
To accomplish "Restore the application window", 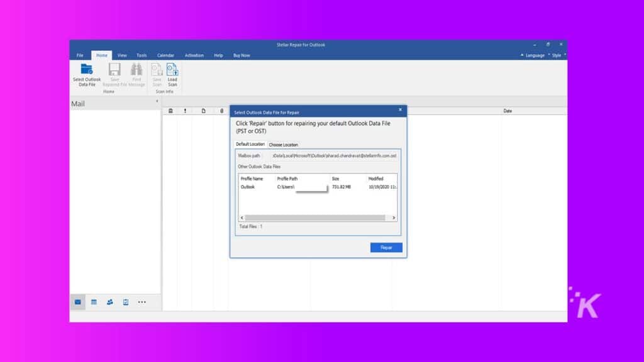I will 548,45.
